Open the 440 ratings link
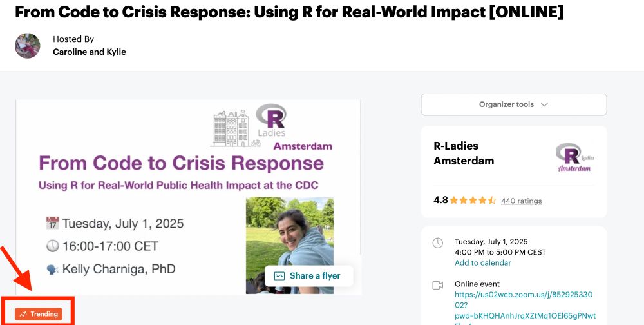Image resolution: width=644 pixels, height=325 pixels. (x=521, y=201)
